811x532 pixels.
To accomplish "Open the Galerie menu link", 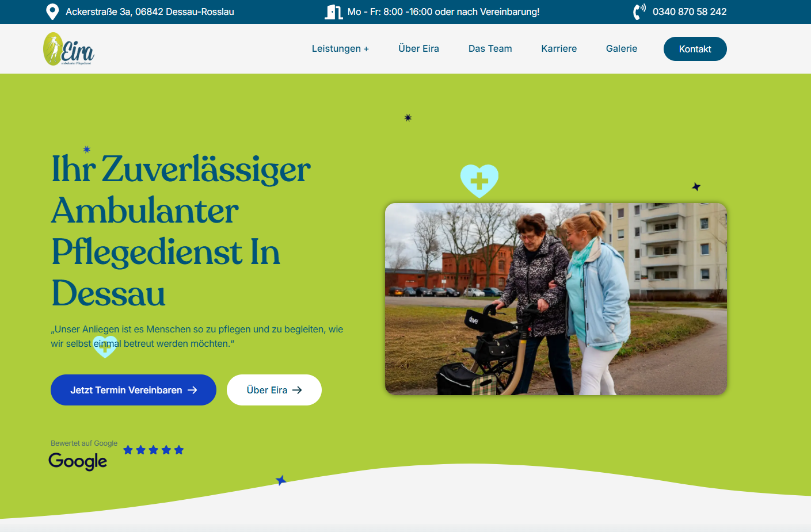I will [622, 49].
